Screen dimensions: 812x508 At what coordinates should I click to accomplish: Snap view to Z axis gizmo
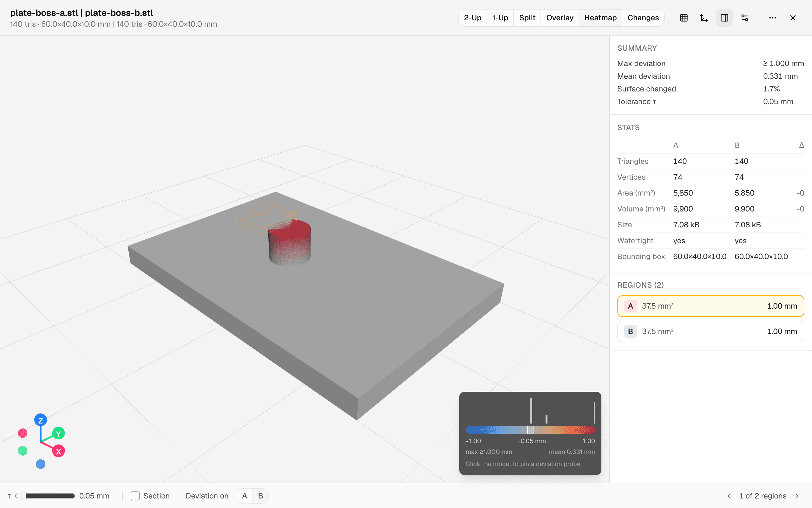41,420
